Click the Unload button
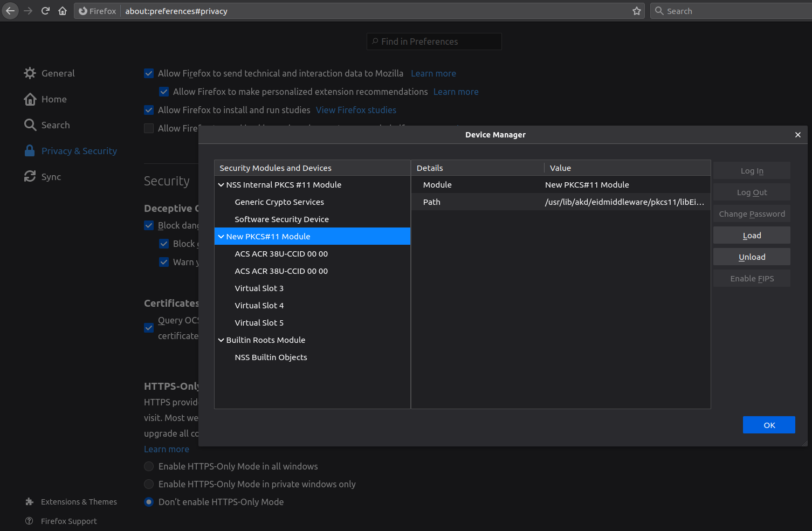Viewport: 812px width, 531px height. [x=752, y=257]
